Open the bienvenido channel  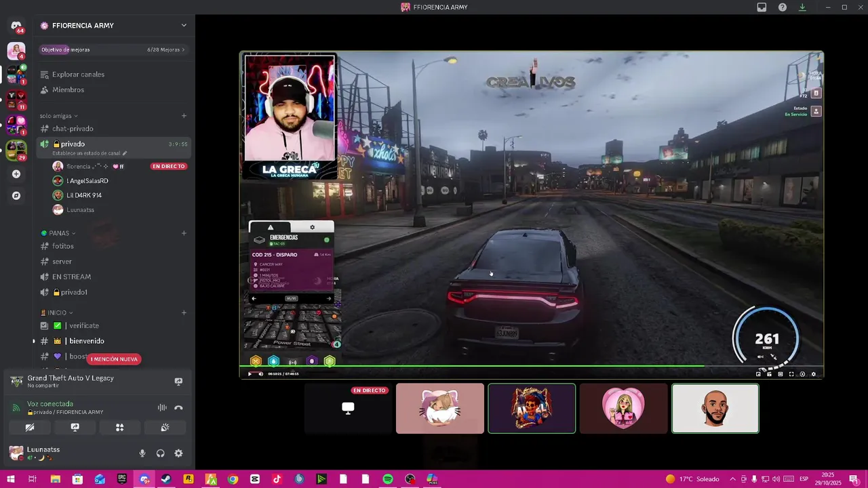(x=113, y=341)
